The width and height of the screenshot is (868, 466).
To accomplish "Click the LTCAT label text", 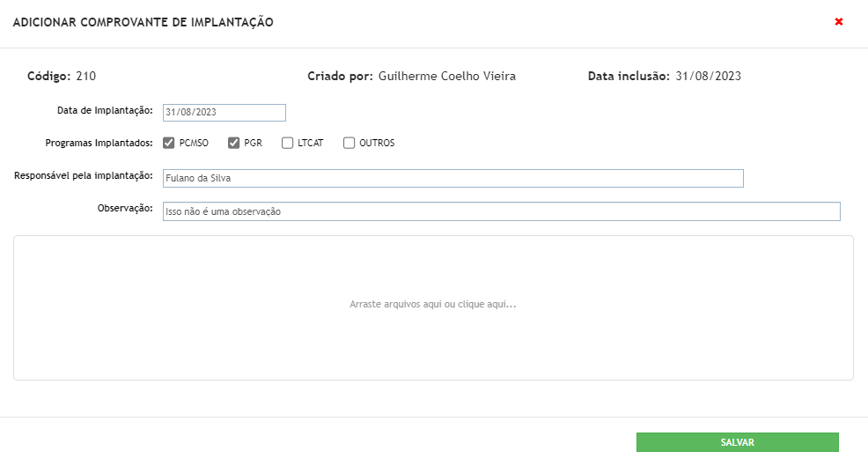I will click(x=311, y=143).
